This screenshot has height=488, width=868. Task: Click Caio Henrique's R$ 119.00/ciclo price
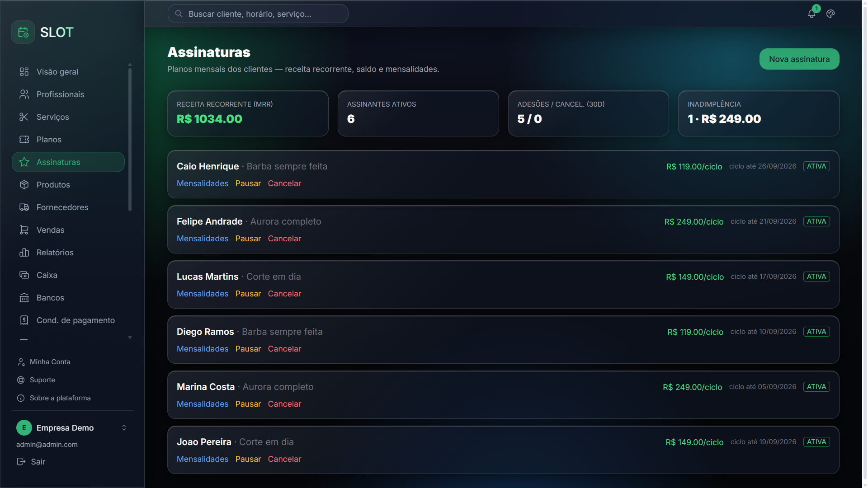694,167
